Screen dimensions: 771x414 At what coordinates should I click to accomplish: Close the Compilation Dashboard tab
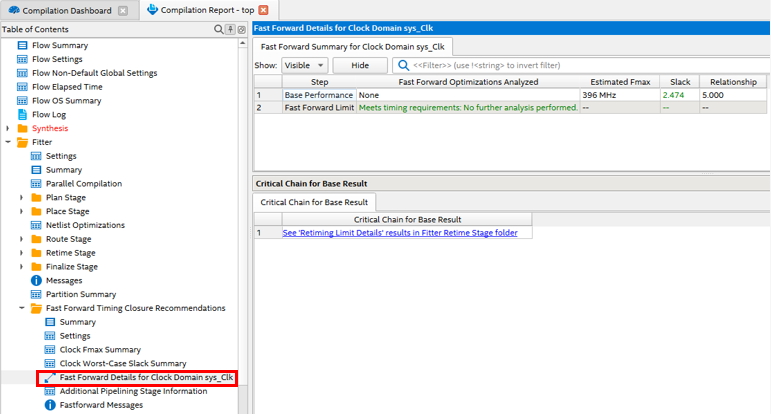[122, 10]
